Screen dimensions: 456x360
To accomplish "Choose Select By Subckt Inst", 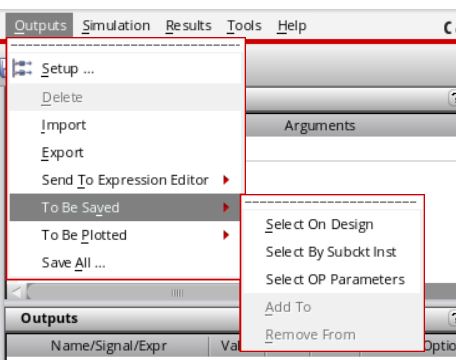I will pos(332,252).
